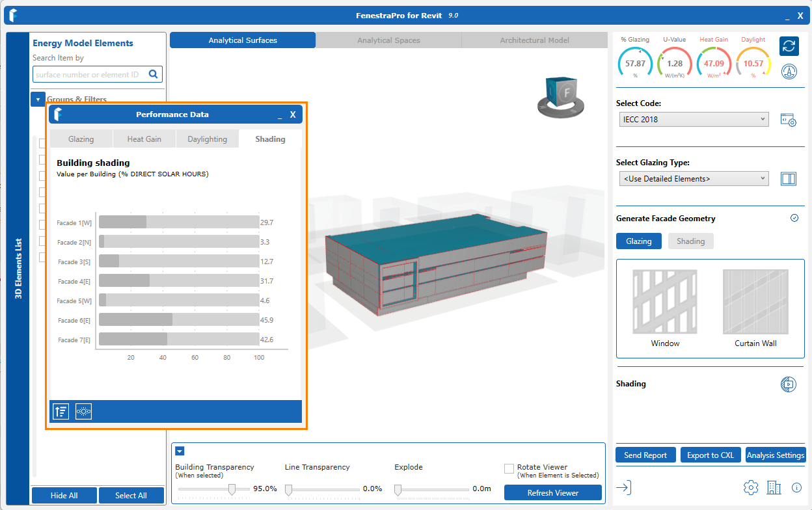Open the Architectural Model tab
812x510 pixels.
pyautogui.click(x=534, y=40)
